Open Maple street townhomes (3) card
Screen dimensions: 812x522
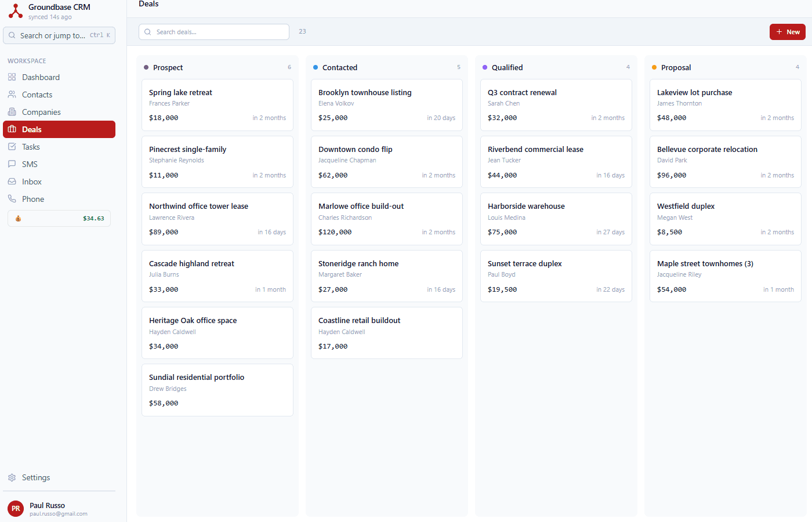point(726,276)
